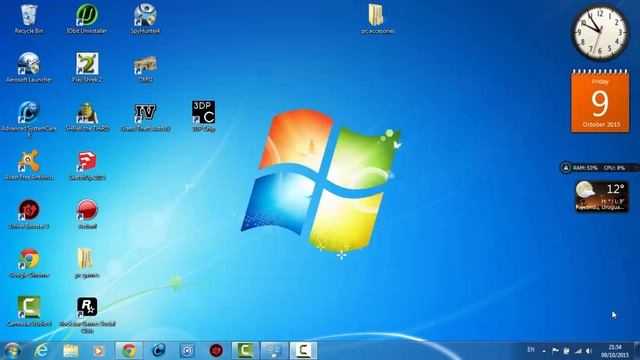Screen dimensions: 640x360
Task: Show hidden system tray icons
Action: click(x=544, y=351)
